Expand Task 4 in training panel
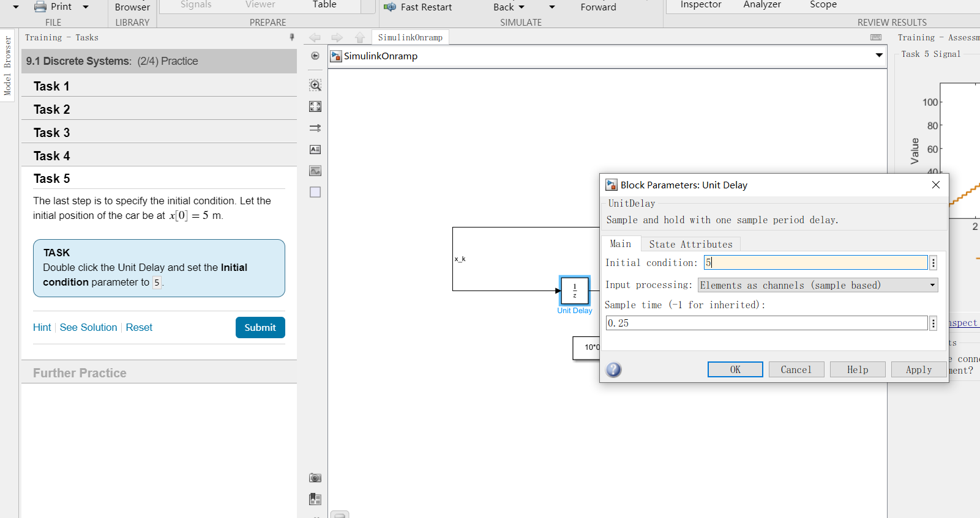The height and width of the screenshot is (518, 980). pyautogui.click(x=159, y=156)
